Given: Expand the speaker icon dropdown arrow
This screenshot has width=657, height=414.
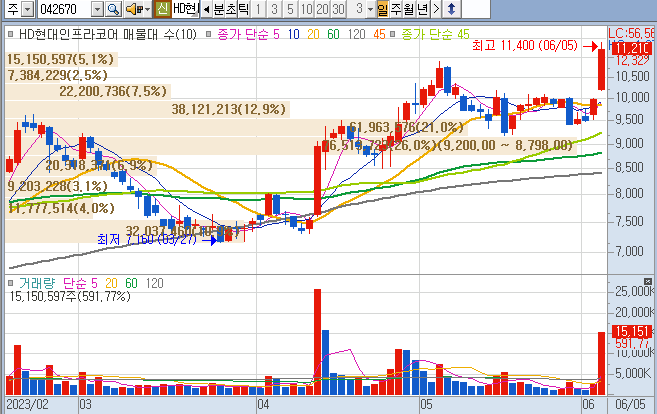Looking at the screenshot, I should click(x=147, y=9).
